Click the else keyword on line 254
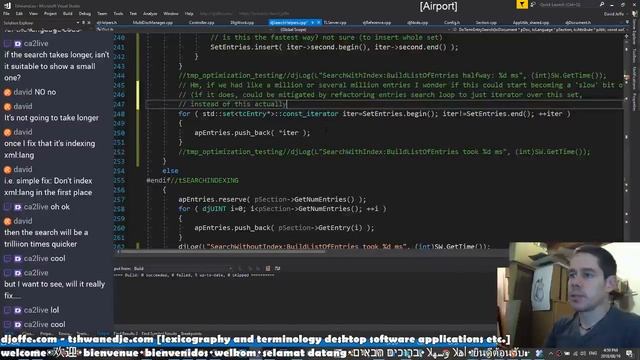640x360 pixels. [x=170, y=171]
